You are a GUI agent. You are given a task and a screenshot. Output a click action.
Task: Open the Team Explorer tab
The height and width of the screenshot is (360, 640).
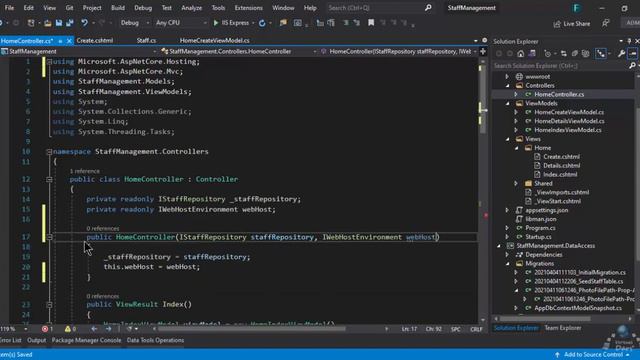(x=562, y=328)
